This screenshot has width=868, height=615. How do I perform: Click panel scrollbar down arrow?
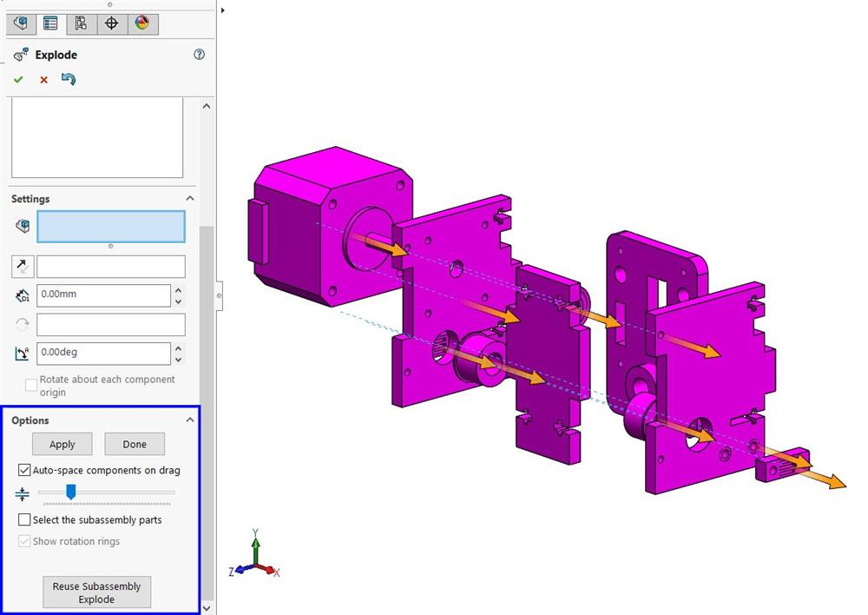click(207, 608)
